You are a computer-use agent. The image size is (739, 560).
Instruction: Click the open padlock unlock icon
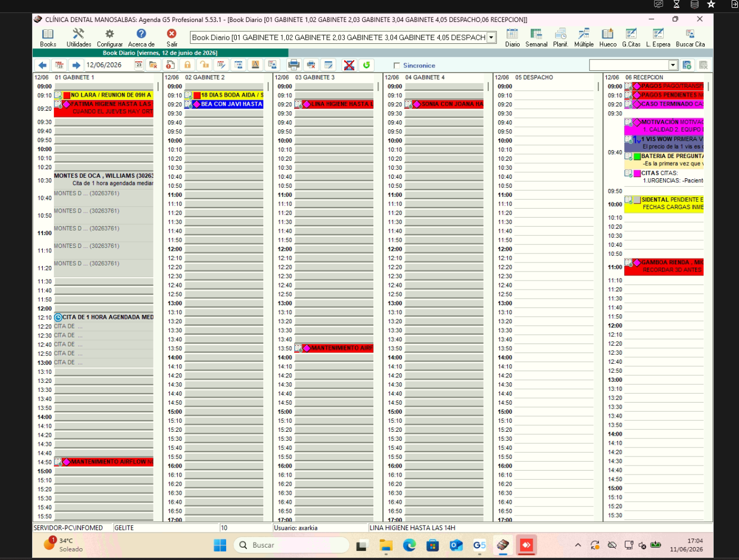click(x=205, y=65)
